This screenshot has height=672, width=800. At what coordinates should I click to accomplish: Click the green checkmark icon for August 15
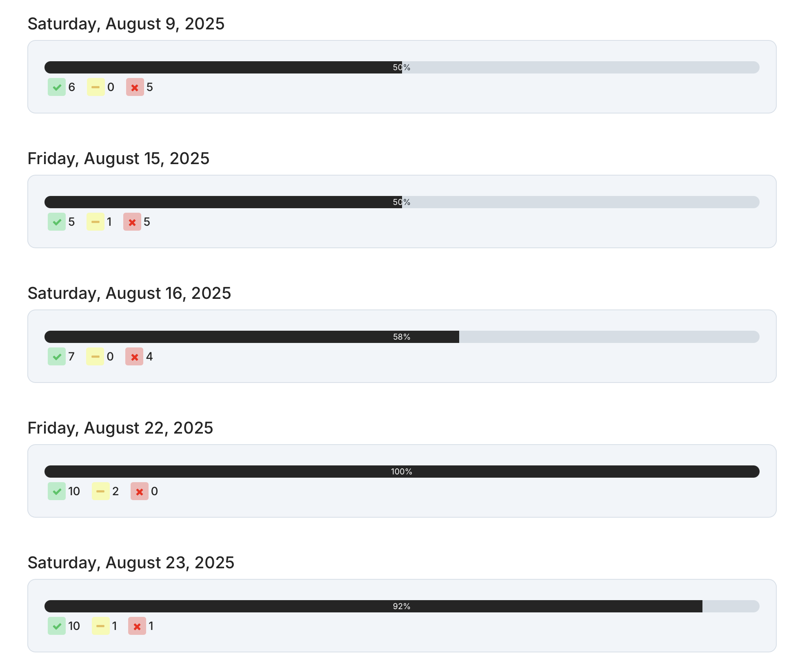57,222
